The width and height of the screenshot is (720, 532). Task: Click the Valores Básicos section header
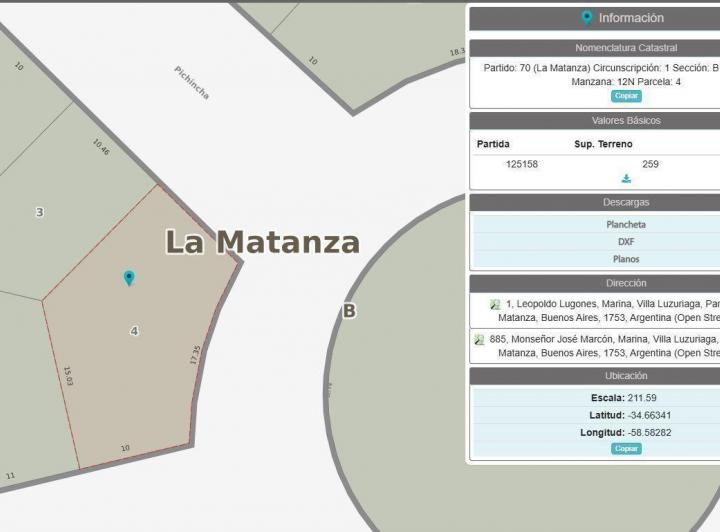coord(626,121)
